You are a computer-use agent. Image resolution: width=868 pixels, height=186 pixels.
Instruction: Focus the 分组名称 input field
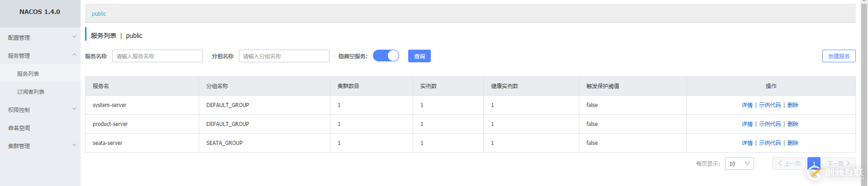284,56
